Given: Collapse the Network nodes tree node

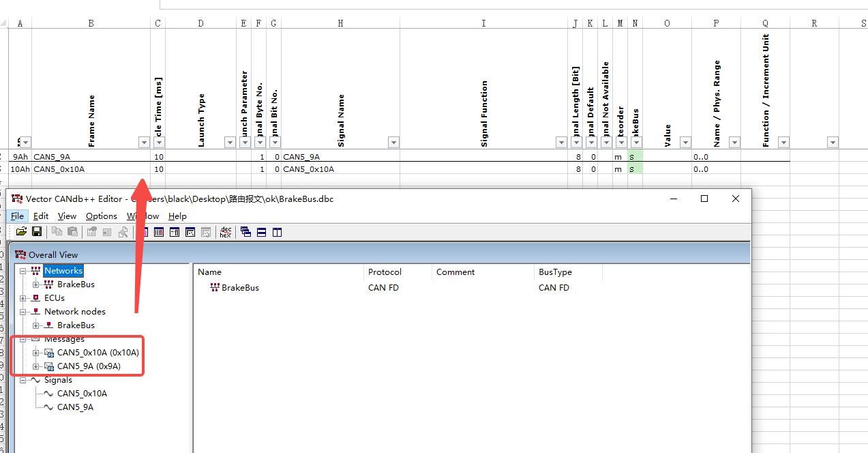Looking at the screenshot, I should [x=23, y=312].
